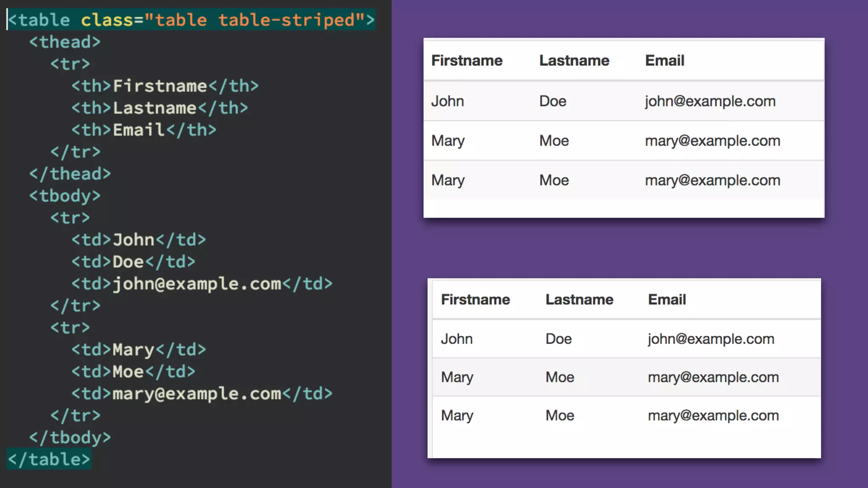Viewport: 868px width, 488px height.
Task: Click the john@example.com td code line
Action: pyautogui.click(x=202, y=284)
